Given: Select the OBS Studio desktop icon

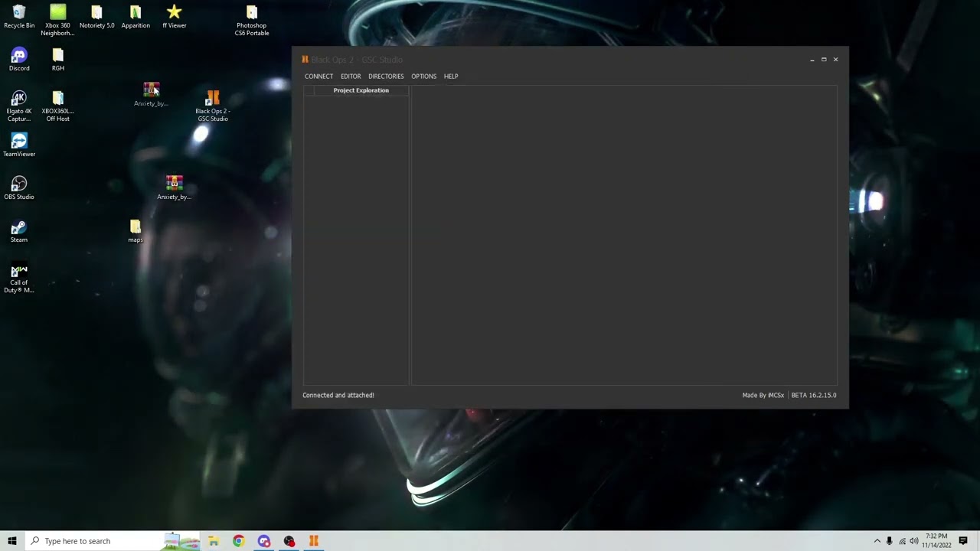Looking at the screenshot, I should (x=19, y=188).
